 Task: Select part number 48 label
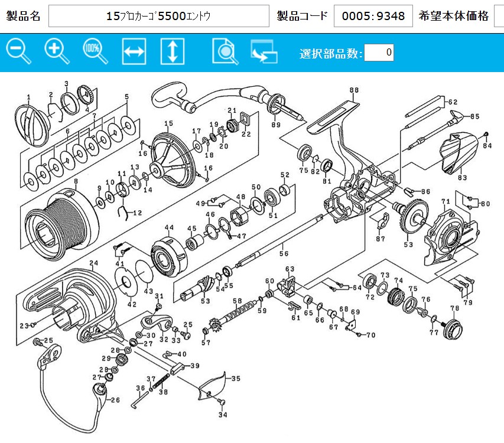coord(240,197)
